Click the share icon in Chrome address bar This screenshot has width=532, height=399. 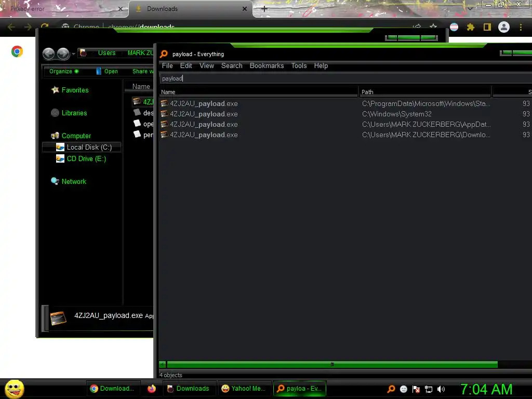(x=417, y=26)
